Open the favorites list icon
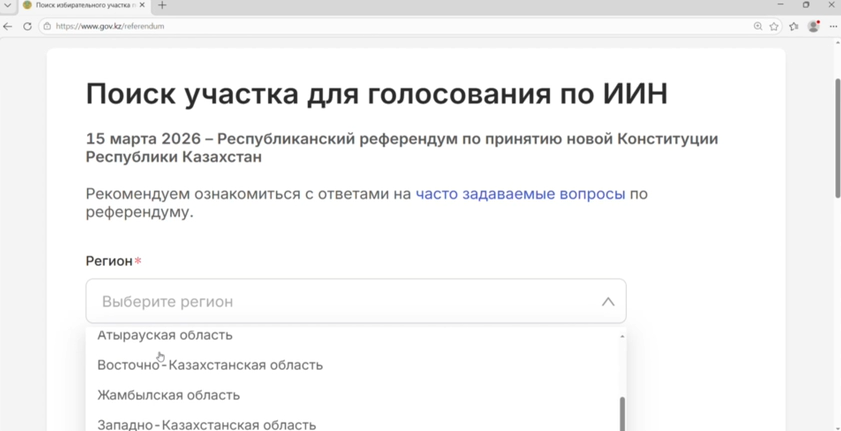841x431 pixels. pyautogui.click(x=794, y=26)
